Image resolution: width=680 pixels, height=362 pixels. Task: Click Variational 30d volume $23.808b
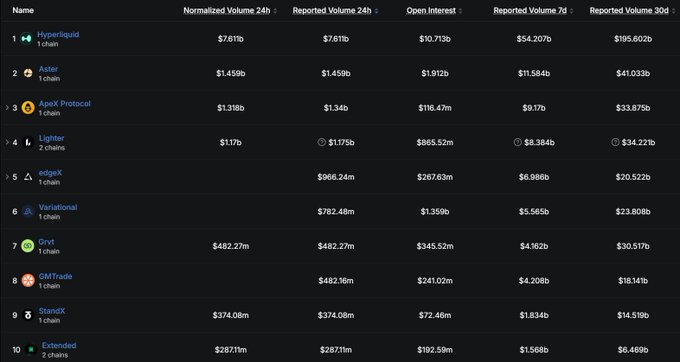pos(633,212)
